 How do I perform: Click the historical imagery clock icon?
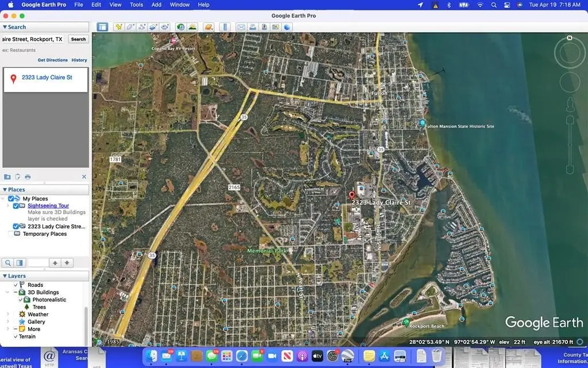tap(181, 27)
